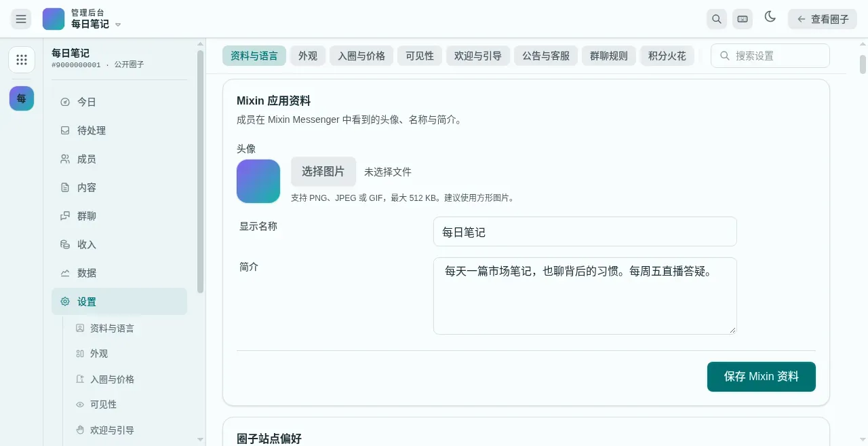Screen dimensions: 868x446
Task: Click the 显示名称 text field
Action: (x=585, y=231)
